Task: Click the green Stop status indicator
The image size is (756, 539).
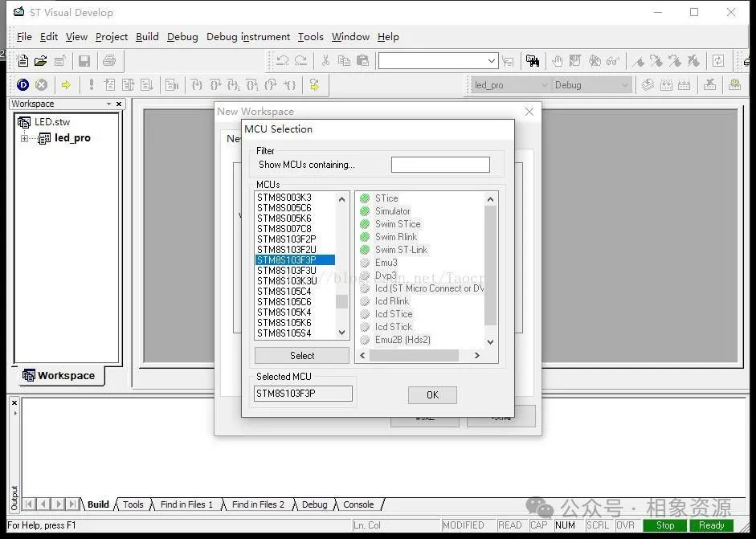Action: pos(665,525)
